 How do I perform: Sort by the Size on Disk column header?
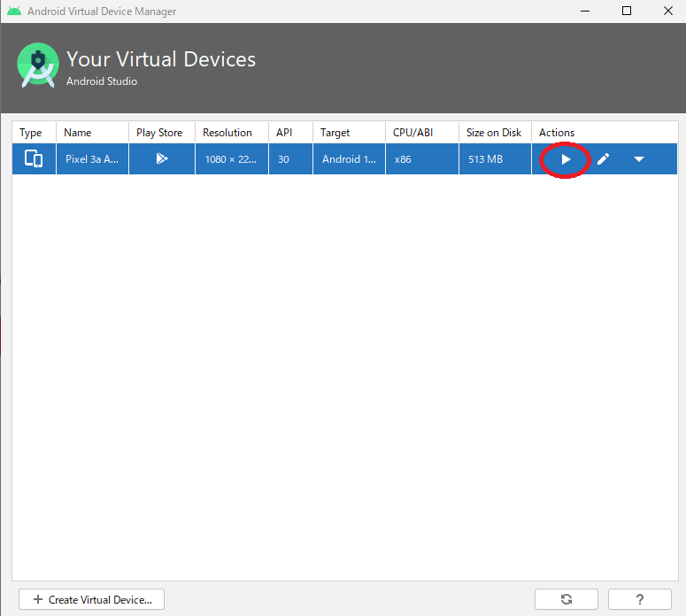(496, 133)
